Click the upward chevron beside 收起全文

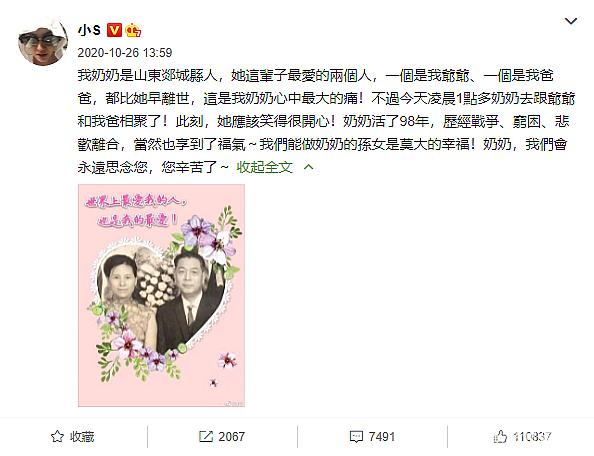(x=309, y=167)
